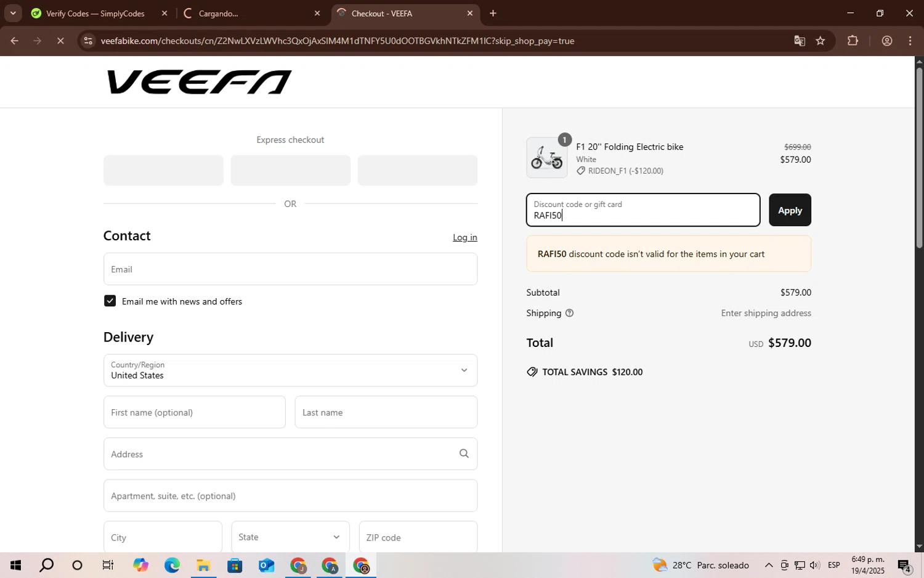This screenshot has width=924, height=578.
Task: Open Microsoft Store from the taskbar
Action: pyautogui.click(x=235, y=565)
